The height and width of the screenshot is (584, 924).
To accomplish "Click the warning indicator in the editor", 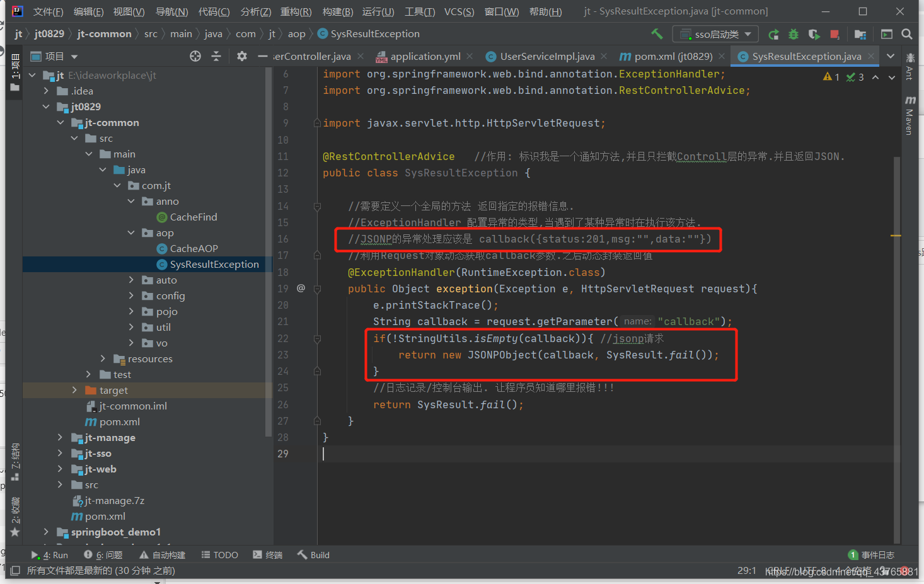I will tap(831, 77).
